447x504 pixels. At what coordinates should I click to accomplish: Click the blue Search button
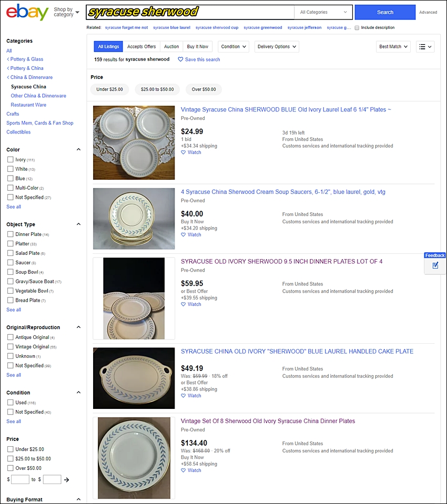pos(385,12)
